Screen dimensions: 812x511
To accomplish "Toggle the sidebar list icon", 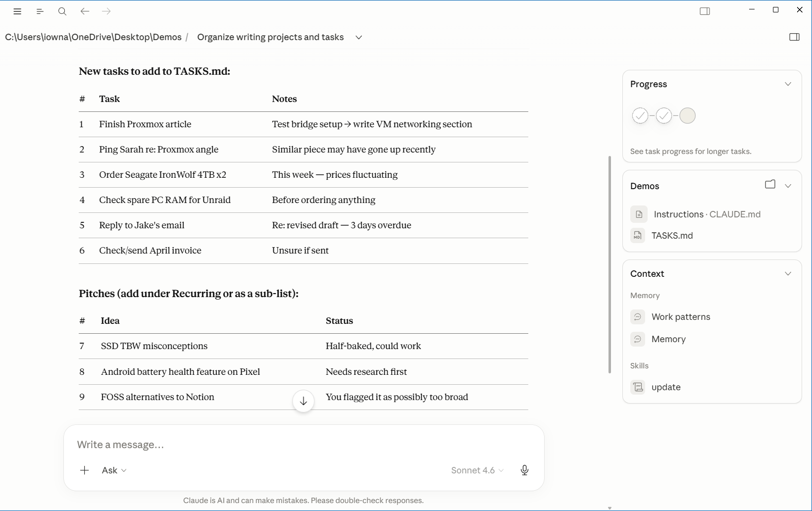I will pos(40,11).
